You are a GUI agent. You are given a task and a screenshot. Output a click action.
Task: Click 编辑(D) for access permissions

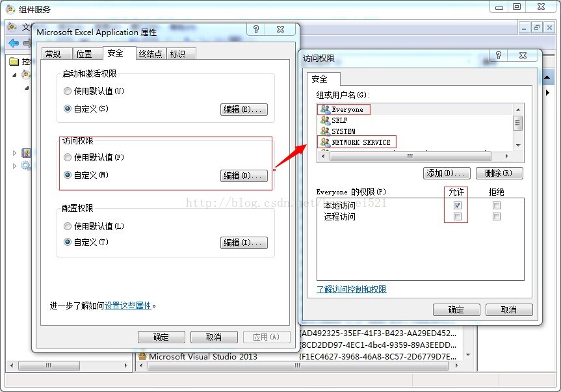(x=244, y=176)
